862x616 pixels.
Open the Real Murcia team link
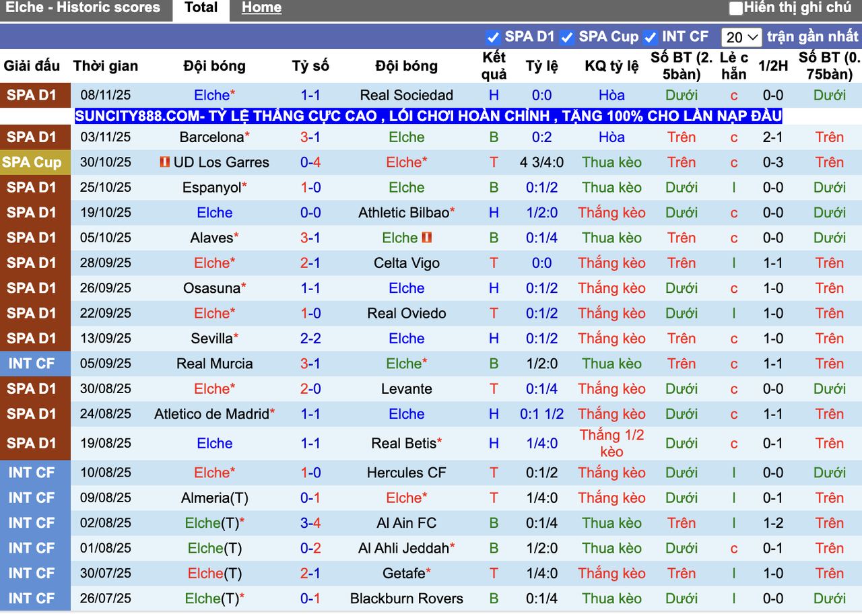point(215,364)
